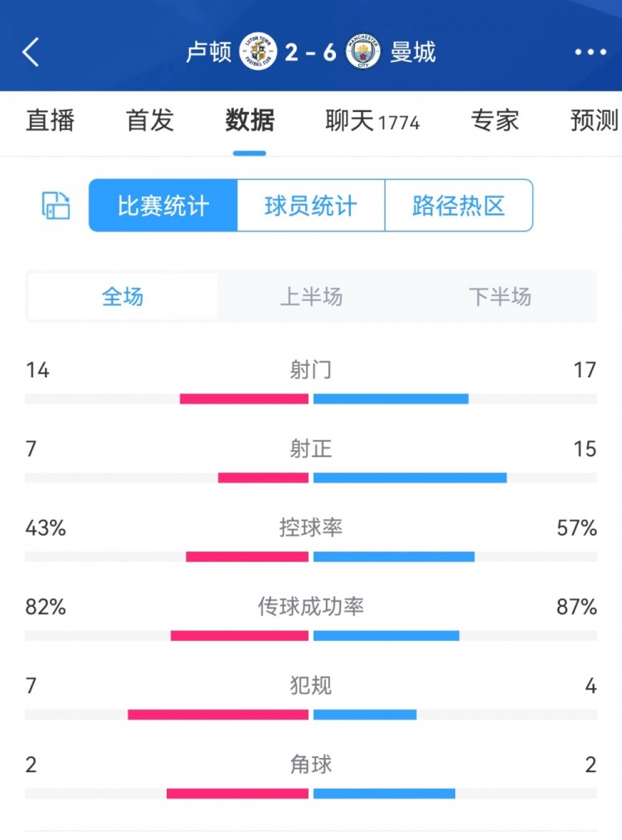Show 上半场 first half stats
622x840 pixels.
[x=311, y=297]
